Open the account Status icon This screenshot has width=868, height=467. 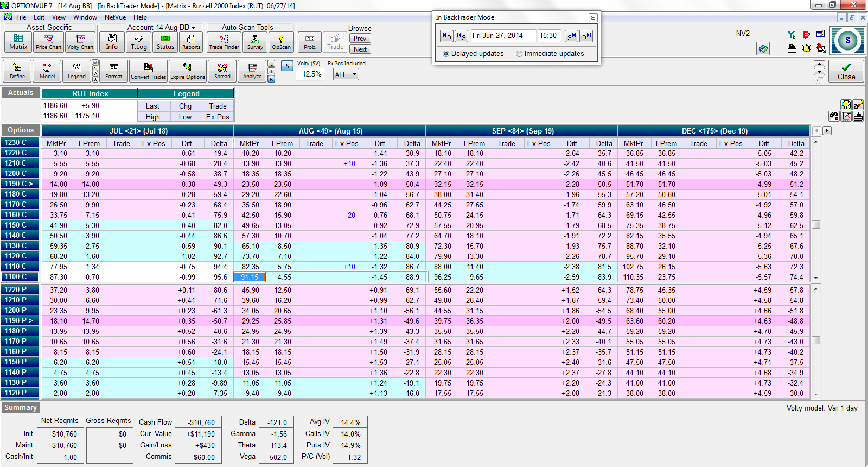click(165, 42)
